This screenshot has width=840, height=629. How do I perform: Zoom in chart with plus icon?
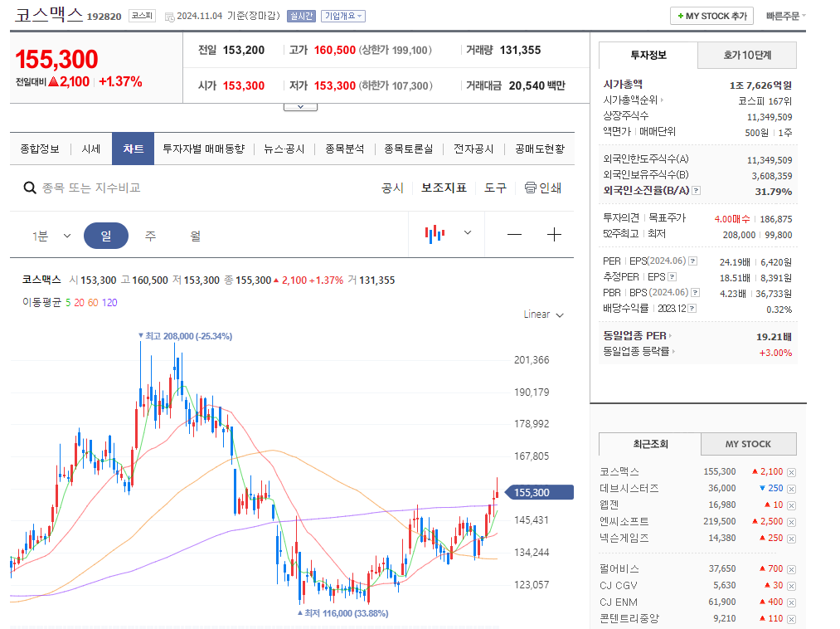pyautogui.click(x=554, y=234)
